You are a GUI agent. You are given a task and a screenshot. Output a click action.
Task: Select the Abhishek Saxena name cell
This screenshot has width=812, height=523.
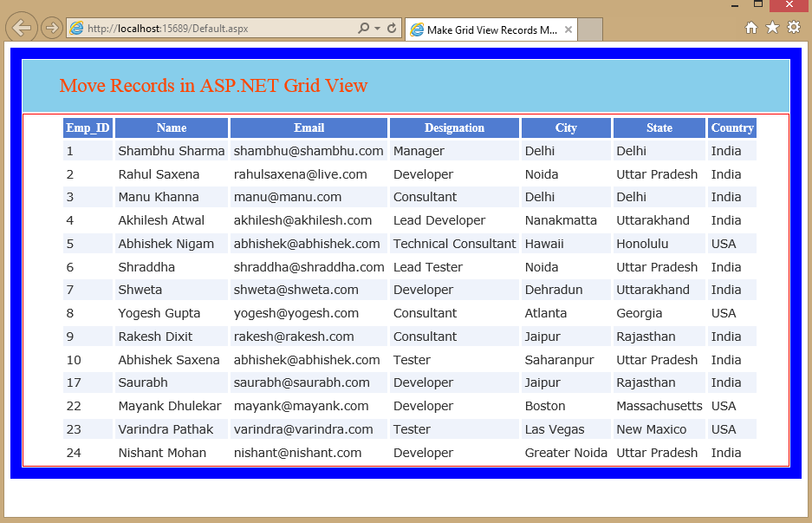[172, 360]
